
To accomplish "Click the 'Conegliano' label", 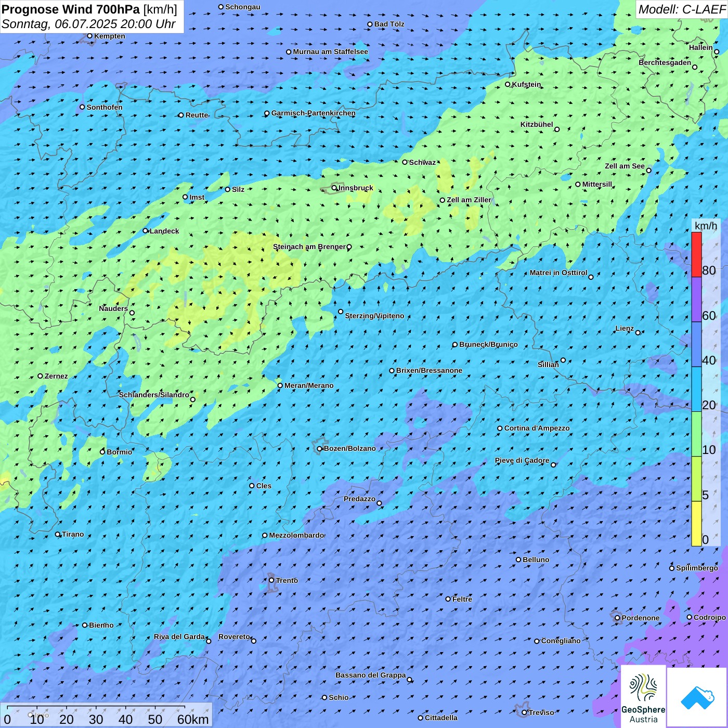I will 561,641.
